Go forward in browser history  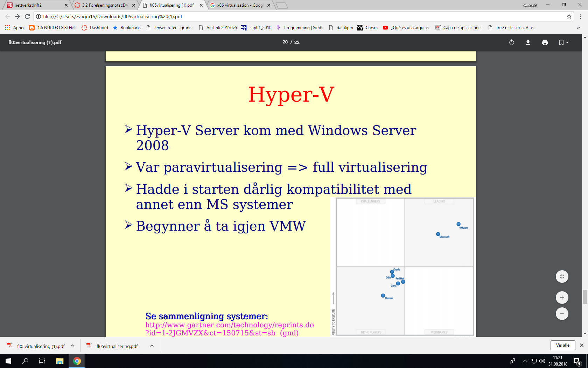click(17, 16)
